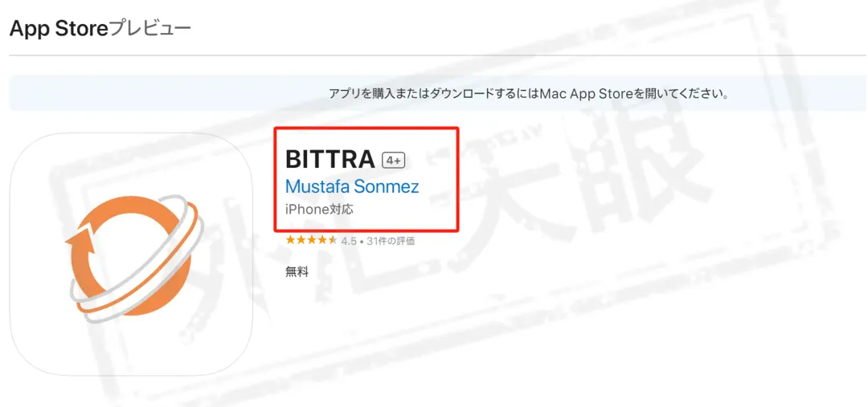Click the arrowhead tip on the logo
868x407 pixels.
coord(77,241)
